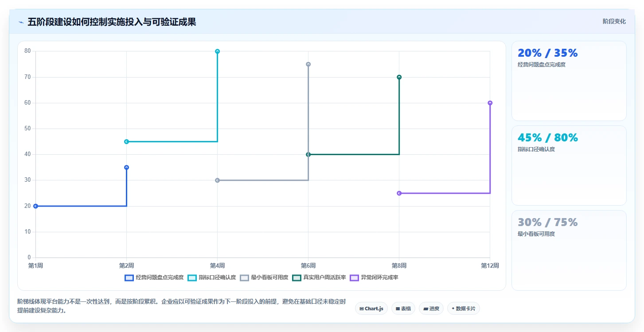The width and height of the screenshot is (644, 332).
Task: Click blue data point at value 35
Action: tap(126, 168)
